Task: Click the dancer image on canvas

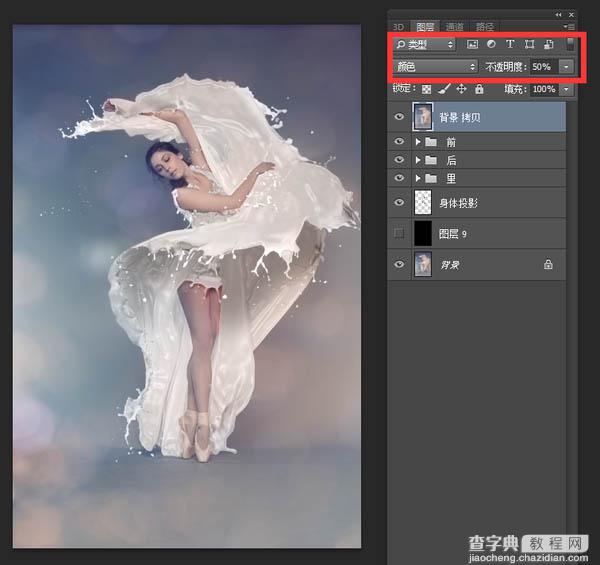Action: [186, 286]
